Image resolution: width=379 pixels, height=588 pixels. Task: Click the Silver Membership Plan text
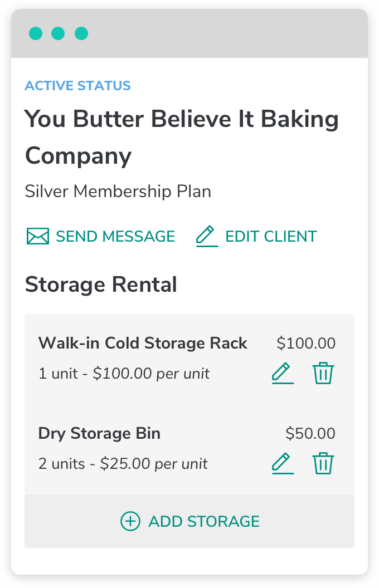118,192
